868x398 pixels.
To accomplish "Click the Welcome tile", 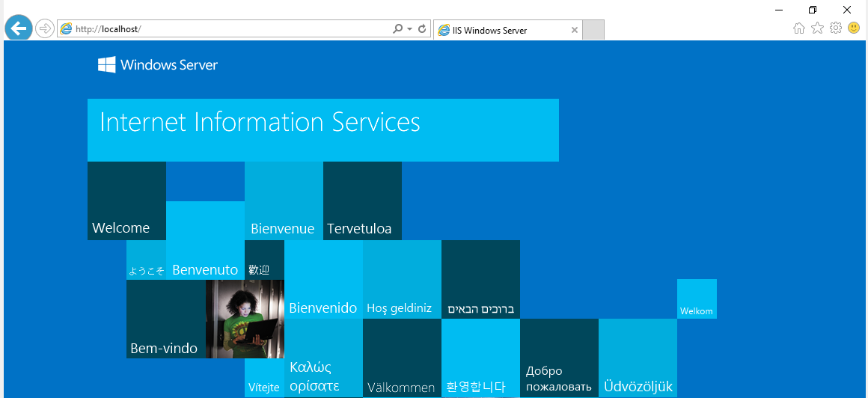I will (x=126, y=201).
